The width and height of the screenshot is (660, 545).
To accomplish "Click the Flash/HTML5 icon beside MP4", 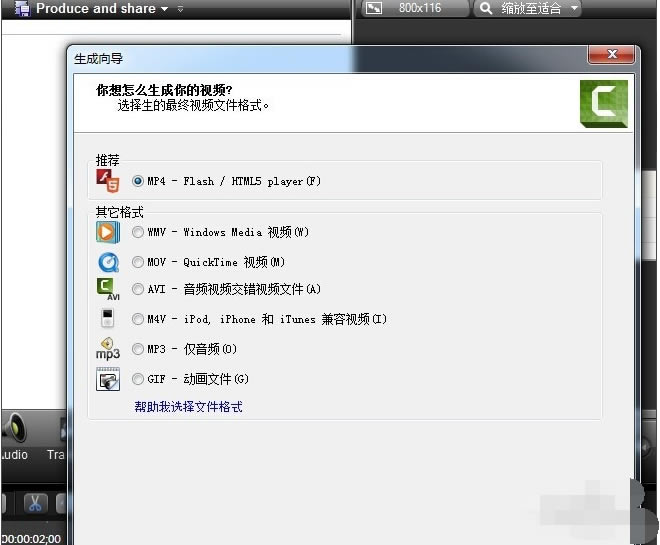I will point(107,181).
